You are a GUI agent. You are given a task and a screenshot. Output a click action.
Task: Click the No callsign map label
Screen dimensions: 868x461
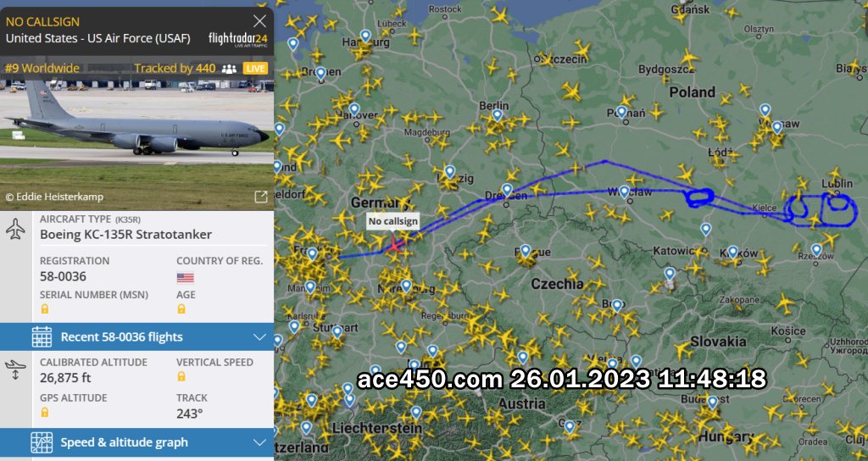coord(393,221)
